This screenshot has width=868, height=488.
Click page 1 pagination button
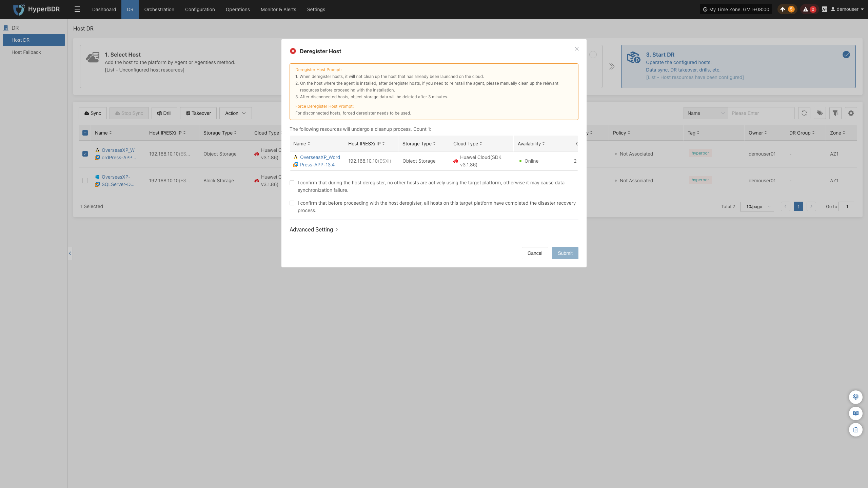pos(798,206)
